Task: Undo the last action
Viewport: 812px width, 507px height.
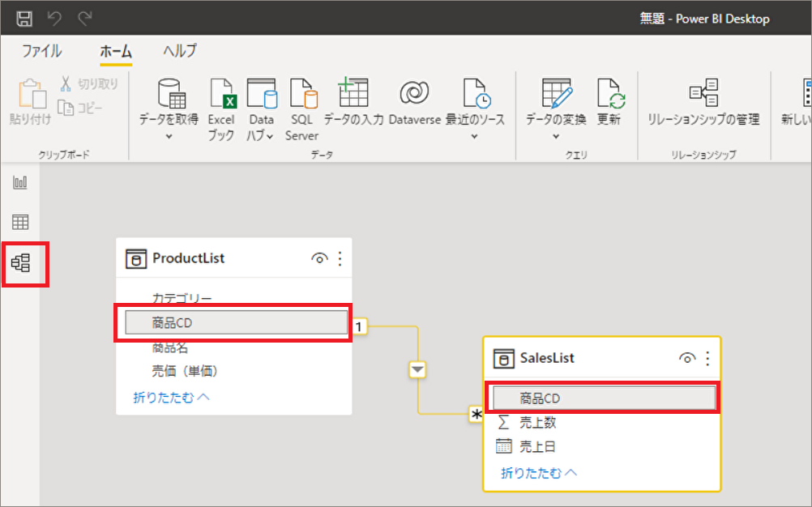Action: [x=54, y=19]
